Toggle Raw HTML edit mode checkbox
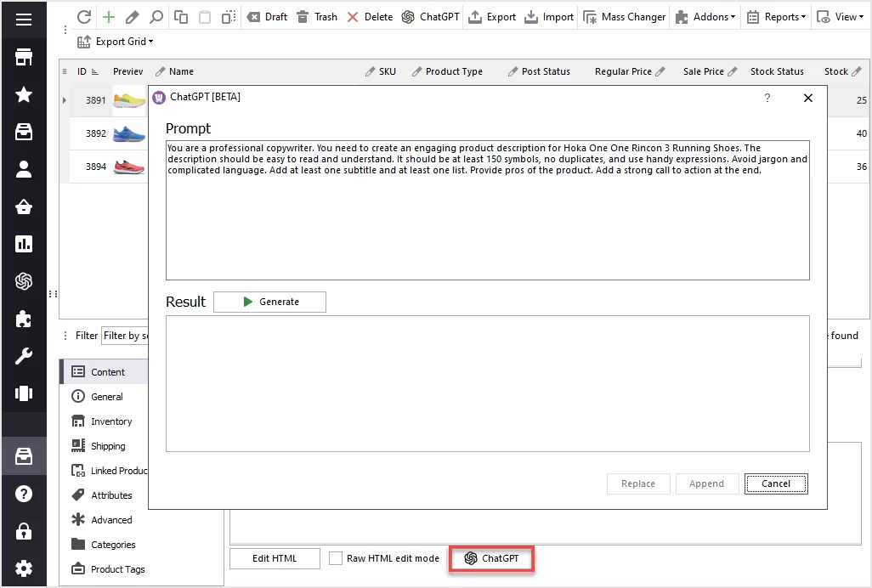 [x=336, y=558]
